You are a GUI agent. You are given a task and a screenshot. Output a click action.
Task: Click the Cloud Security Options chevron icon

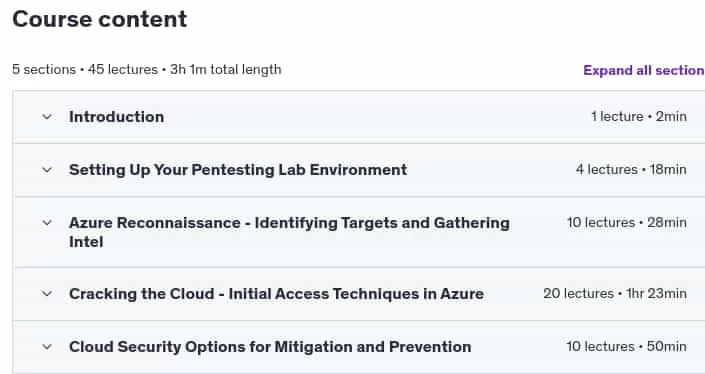coord(47,347)
